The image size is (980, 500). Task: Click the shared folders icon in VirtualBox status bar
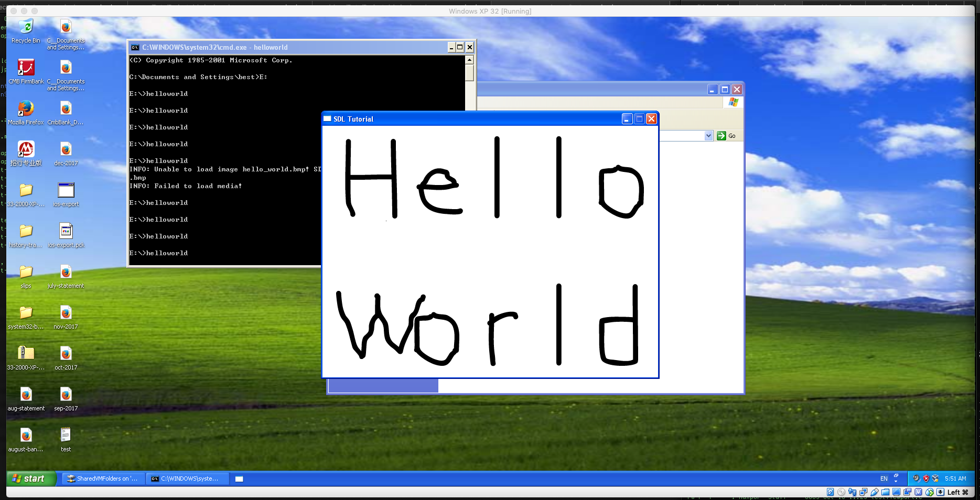tap(886, 493)
